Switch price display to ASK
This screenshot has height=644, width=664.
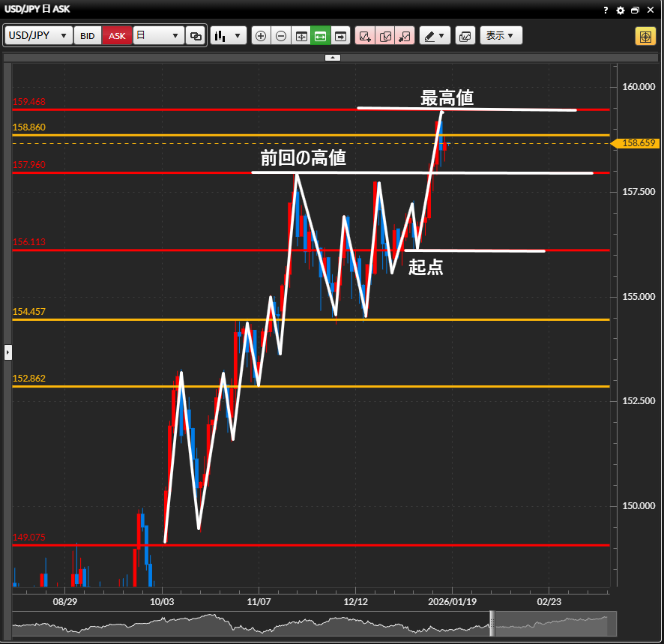click(117, 36)
